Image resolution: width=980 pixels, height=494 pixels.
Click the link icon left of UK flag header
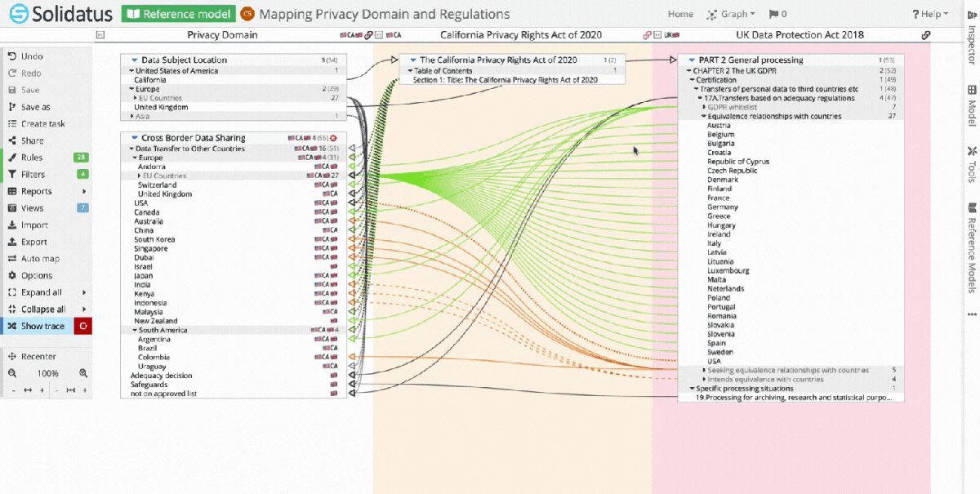tap(648, 35)
